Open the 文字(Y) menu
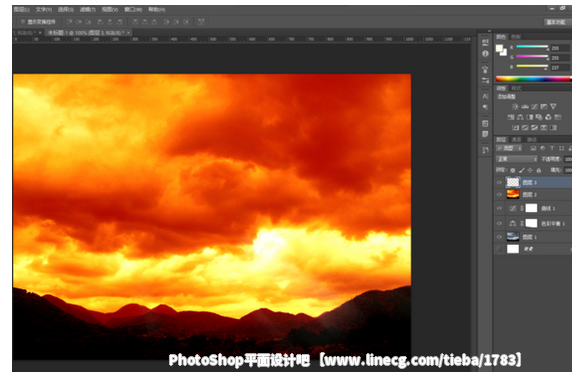Viewport: 577px width, 379px height. tap(44, 9)
